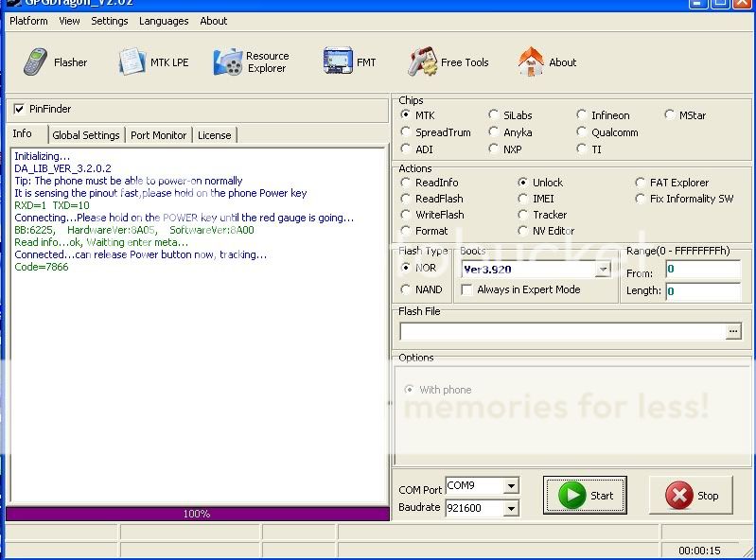Viewport: 756px width, 560px height.
Task: Switch to Global Settings tab
Action: 86,135
